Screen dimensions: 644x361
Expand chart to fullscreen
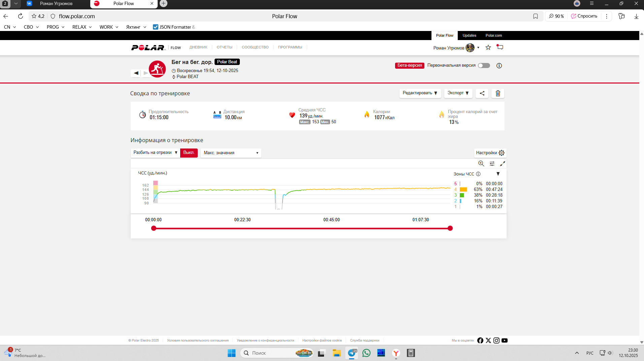point(503,164)
